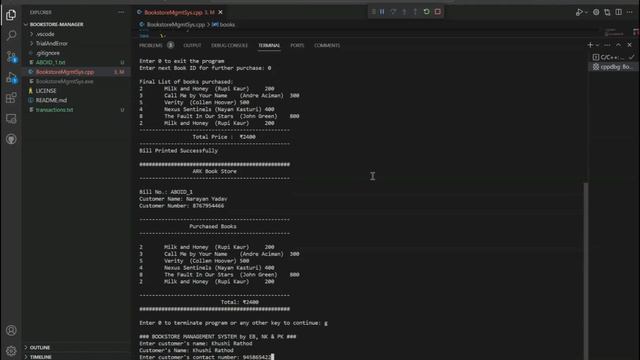Select the C/C++ task terminal entry
640x360 pixels.
pyautogui.click(x=612, y=57)
